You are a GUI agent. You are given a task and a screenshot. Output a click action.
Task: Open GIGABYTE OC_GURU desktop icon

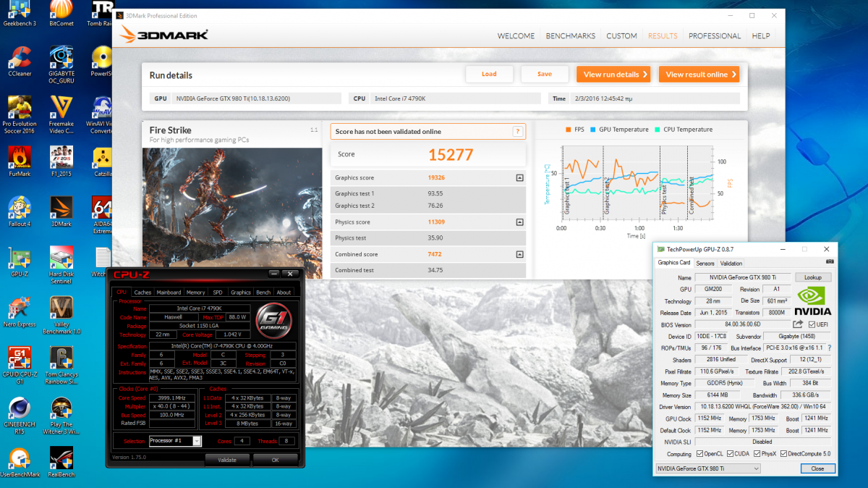click(61, 65)
